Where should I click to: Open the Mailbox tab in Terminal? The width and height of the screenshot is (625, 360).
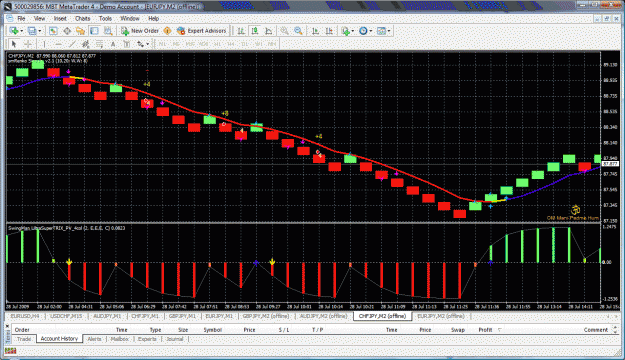[x=120, y=339]
